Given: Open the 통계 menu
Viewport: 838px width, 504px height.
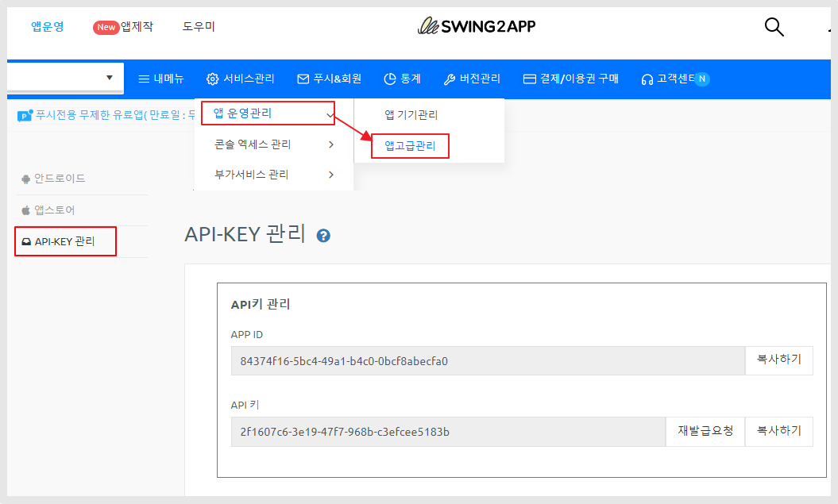Looking at the screenshot, I should [403, 79].
